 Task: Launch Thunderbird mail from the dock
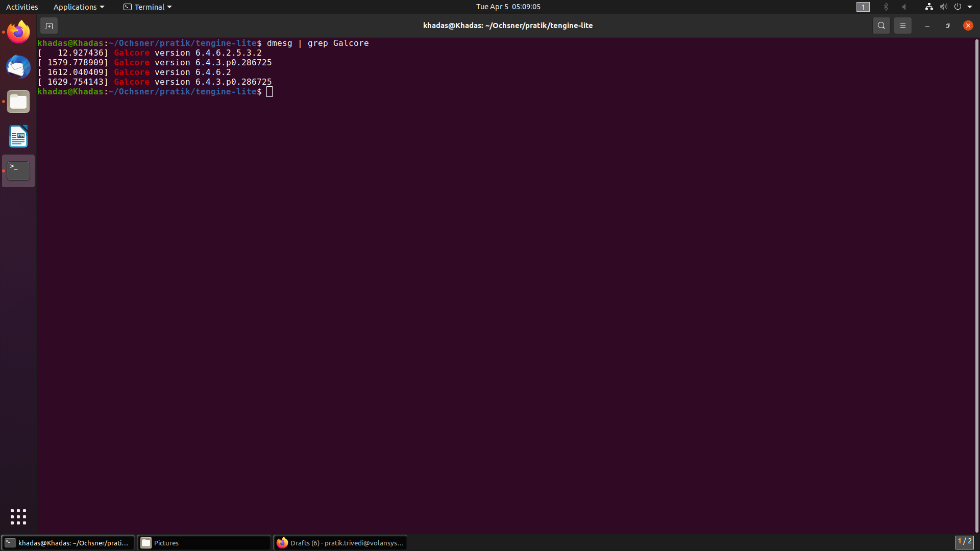click(x=18, y=67)
